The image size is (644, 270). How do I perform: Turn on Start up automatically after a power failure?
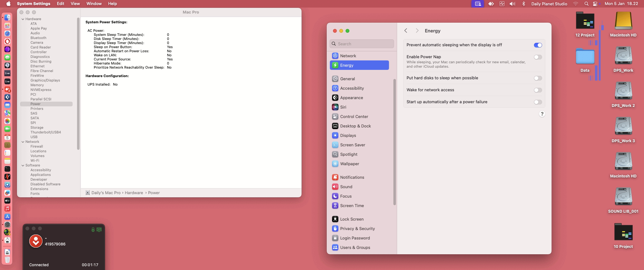[538, 102]
